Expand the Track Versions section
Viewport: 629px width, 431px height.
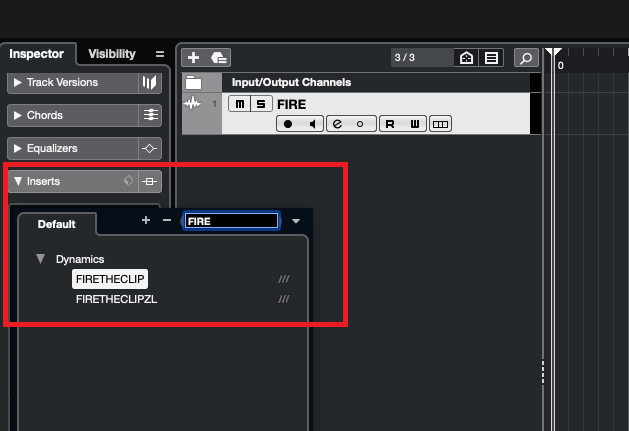tap(17, 82)
